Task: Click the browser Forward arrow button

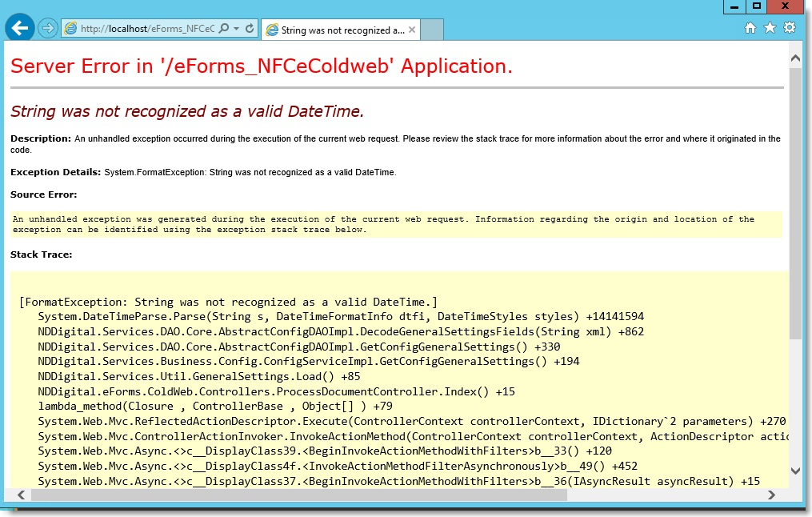Action: click(x=48, y=29)
